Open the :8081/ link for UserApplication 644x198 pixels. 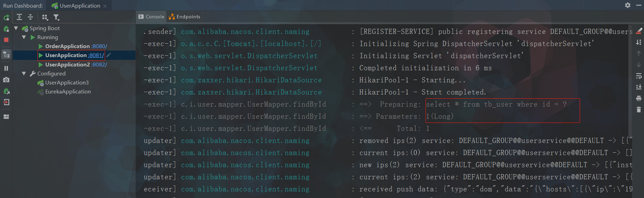tap(96, 55)
